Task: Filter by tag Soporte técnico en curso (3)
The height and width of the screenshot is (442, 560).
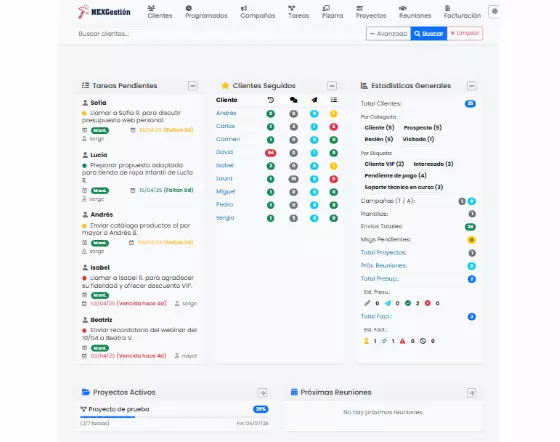Action: [404, 187]
